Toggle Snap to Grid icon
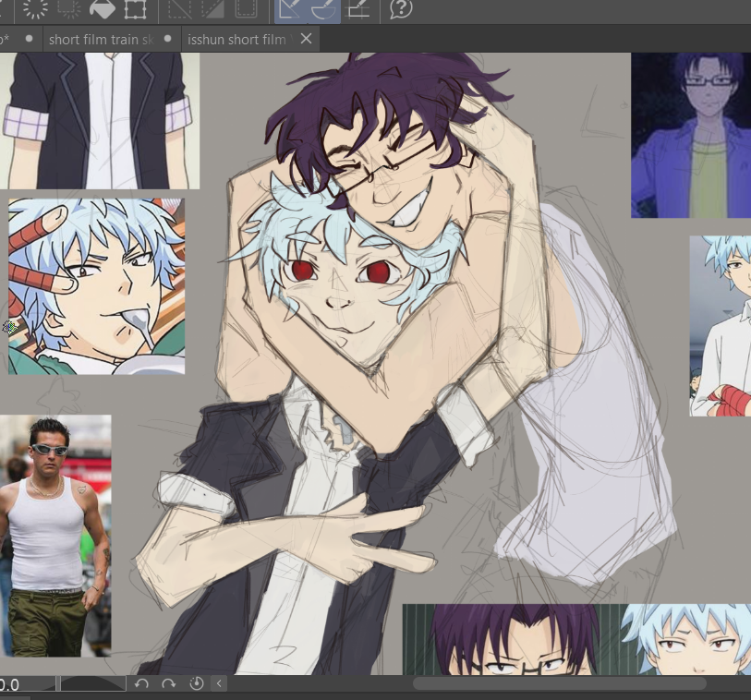 point(358,8)
